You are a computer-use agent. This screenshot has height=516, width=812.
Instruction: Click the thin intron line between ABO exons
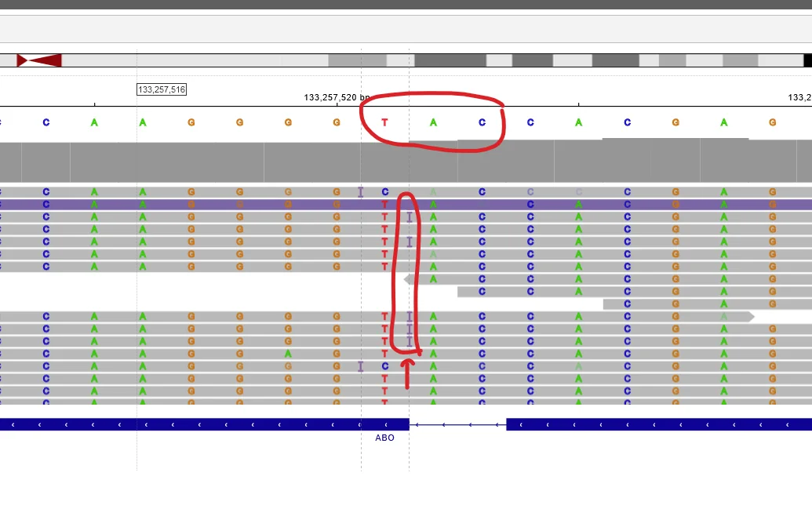coord(457,424)
